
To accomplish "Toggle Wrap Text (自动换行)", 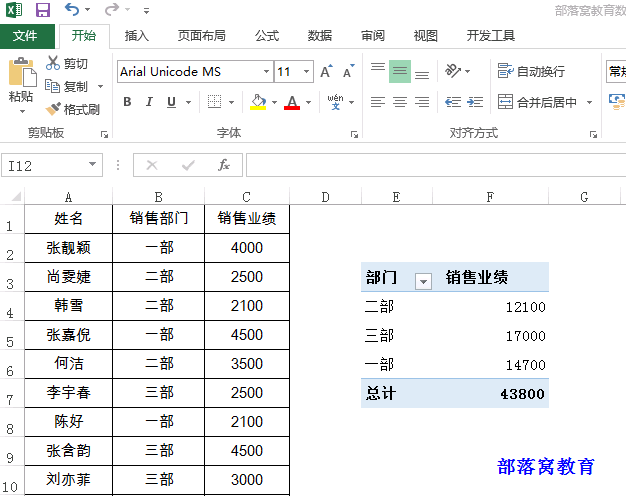I will 532,71.
